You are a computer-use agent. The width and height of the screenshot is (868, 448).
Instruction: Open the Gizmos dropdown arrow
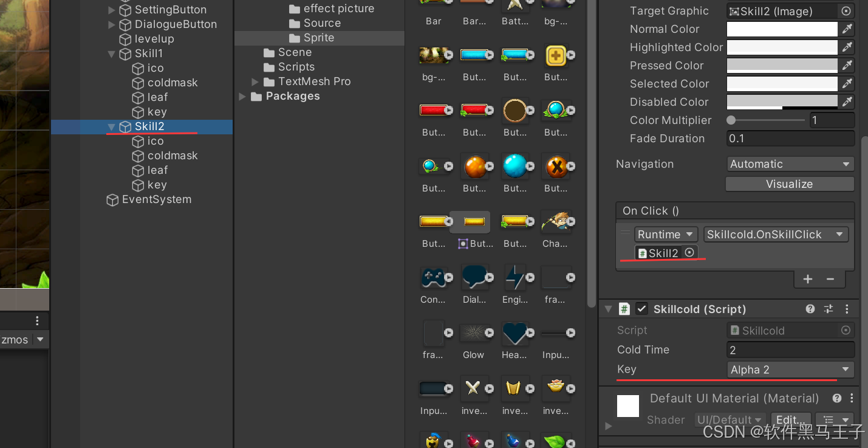click(x=40, y=339)
